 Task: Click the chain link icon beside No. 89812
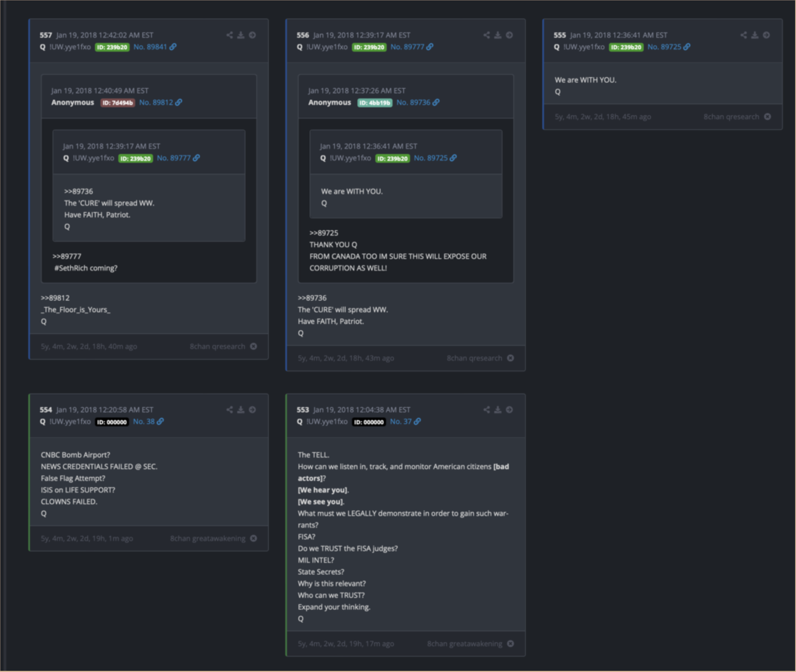point(179,102)
